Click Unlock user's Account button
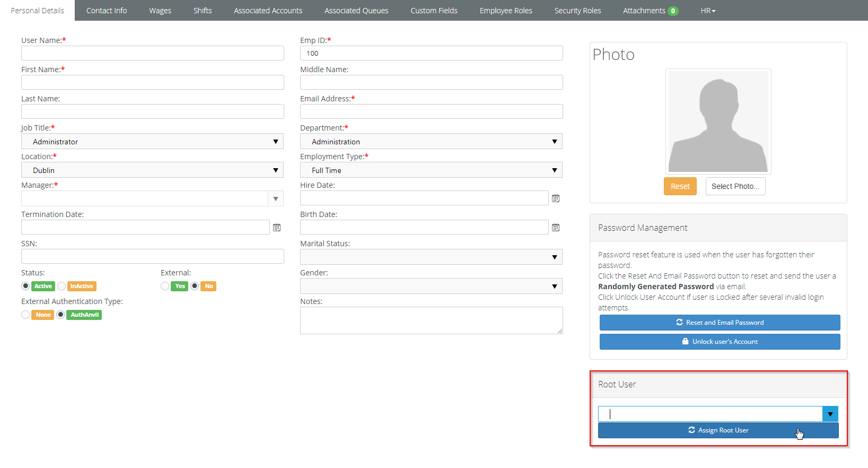 pyautogui.click(x=720, y=342)
